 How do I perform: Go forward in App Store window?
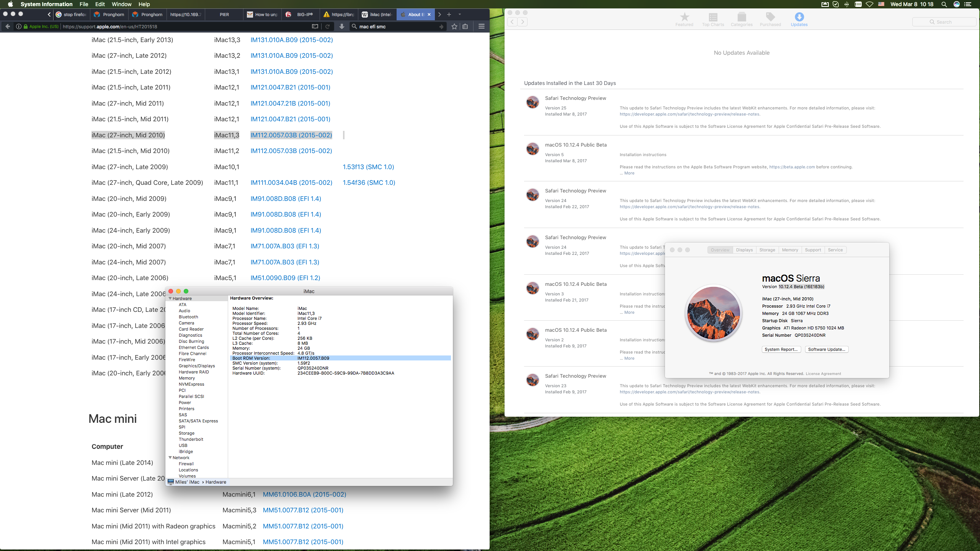coord(523,22)
